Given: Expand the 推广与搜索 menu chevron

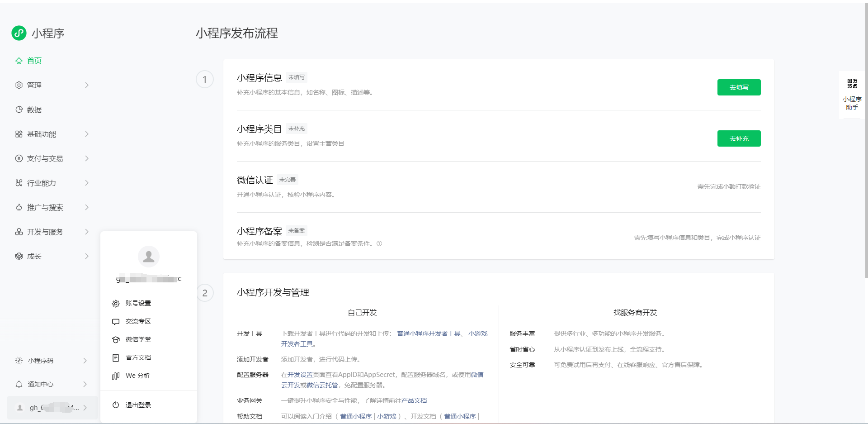Looking at the screenshot, I should click(87, 207).
